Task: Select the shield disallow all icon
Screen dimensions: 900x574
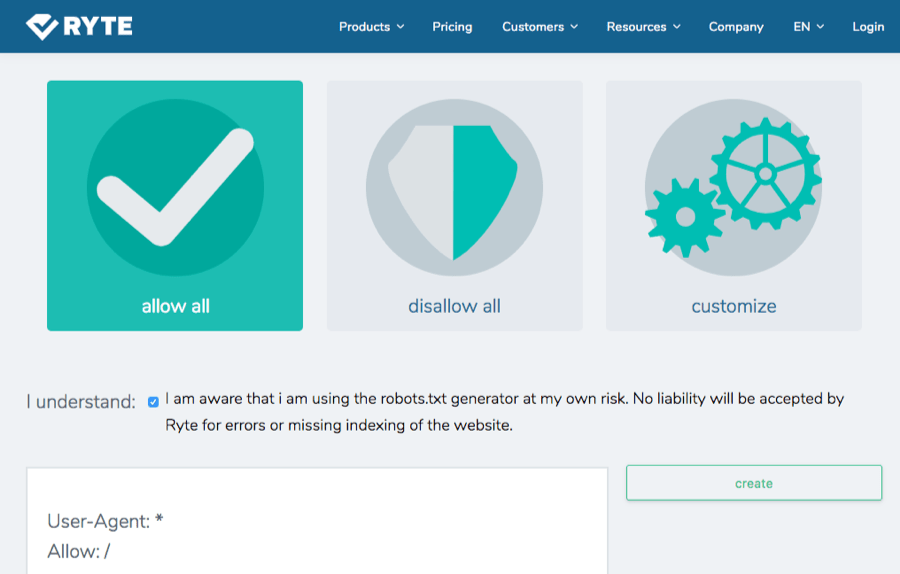Action: [454, 189]
